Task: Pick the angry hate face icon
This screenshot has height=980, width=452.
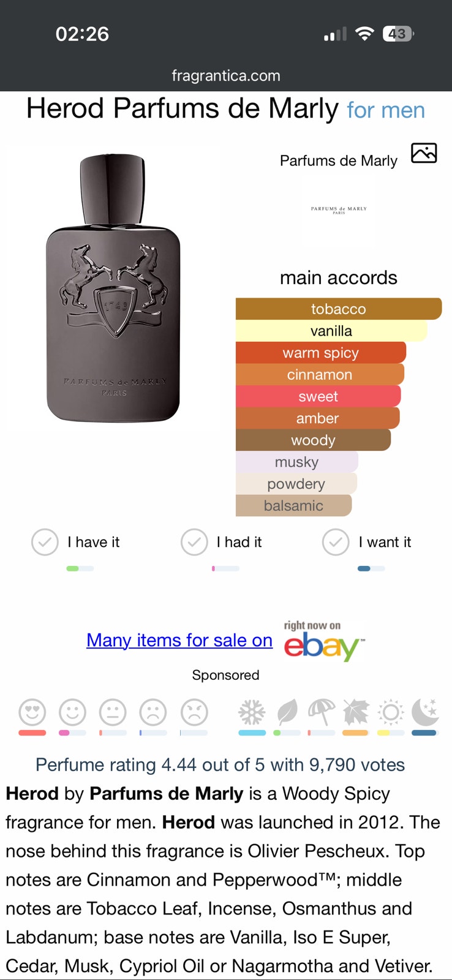Action: point(194,712)
